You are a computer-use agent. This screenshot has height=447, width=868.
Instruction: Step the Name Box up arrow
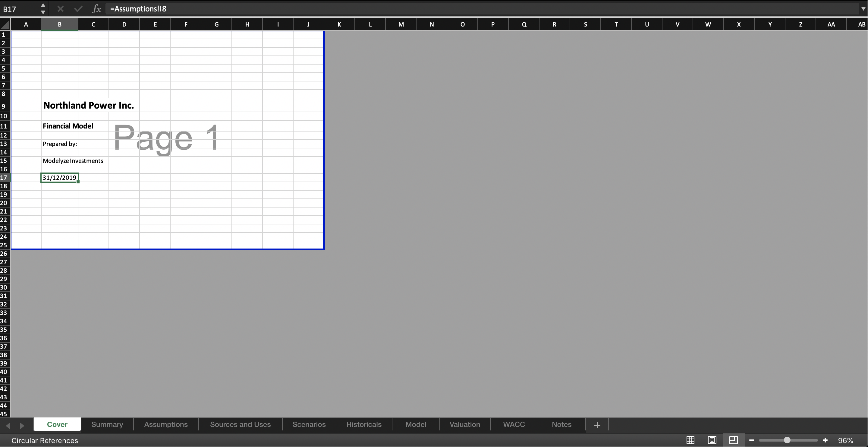pos(43,5)
